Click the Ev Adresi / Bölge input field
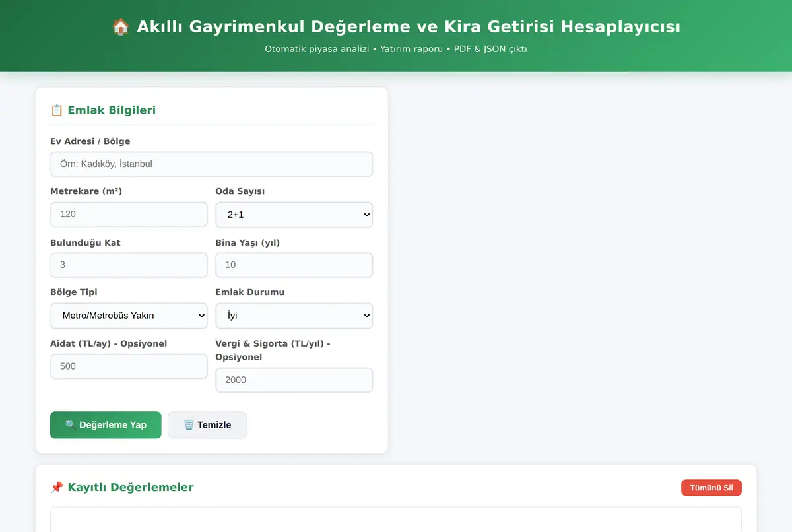The width and height of the screenshot is (792, 532). pos(211,164)
